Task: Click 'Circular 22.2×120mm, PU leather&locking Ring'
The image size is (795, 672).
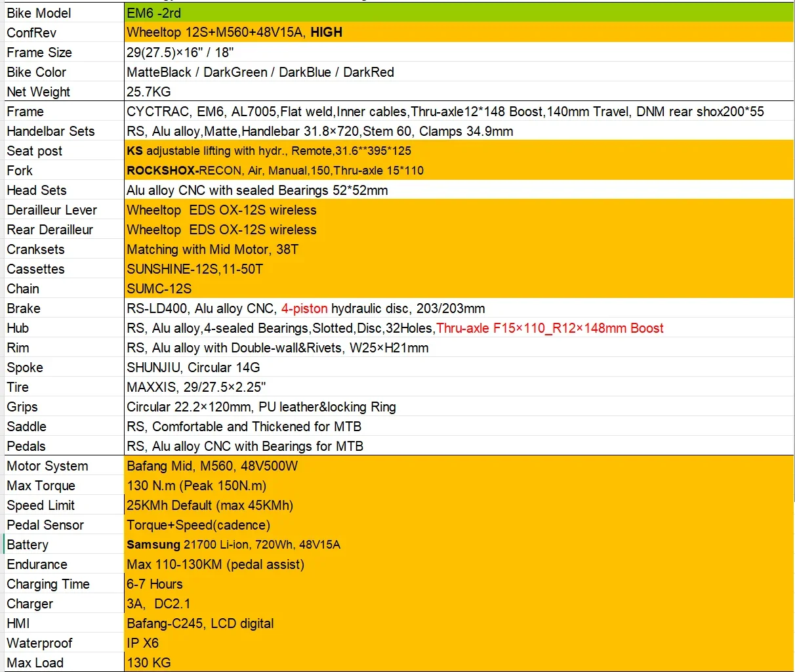Action: pyautogui.click(x=459, y=407)
